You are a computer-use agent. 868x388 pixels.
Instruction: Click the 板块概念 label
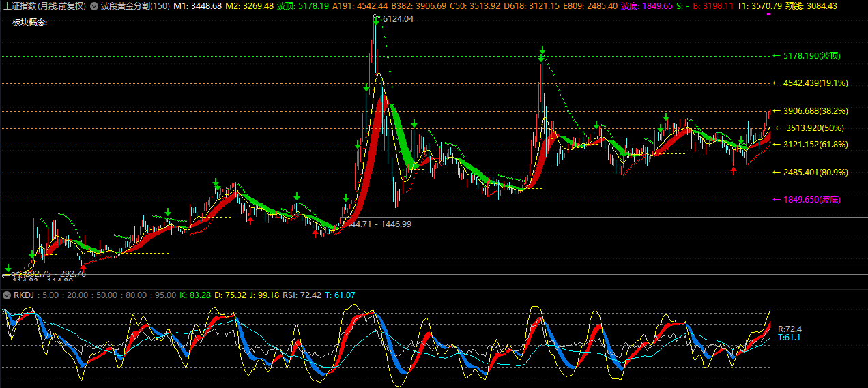coord(29,23)
